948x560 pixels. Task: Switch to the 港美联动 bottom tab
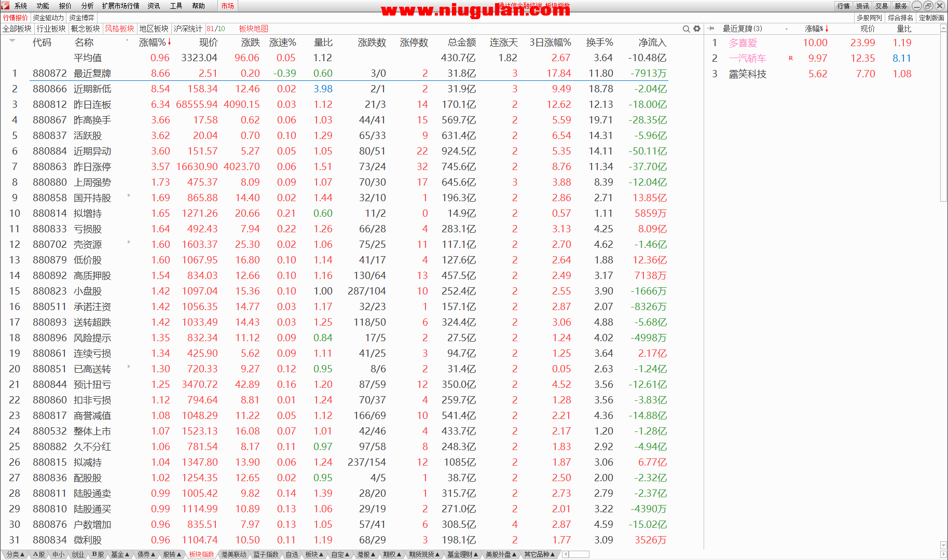(233, 554)
